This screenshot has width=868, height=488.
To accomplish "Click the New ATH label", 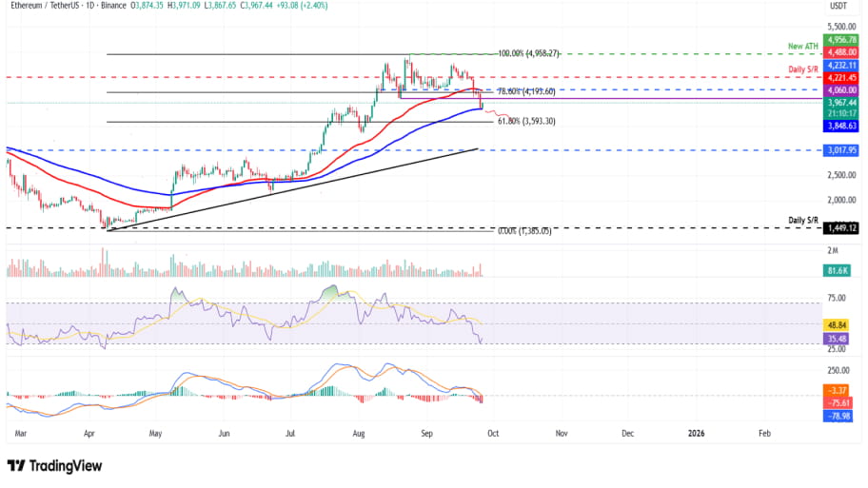I will 803,47.
